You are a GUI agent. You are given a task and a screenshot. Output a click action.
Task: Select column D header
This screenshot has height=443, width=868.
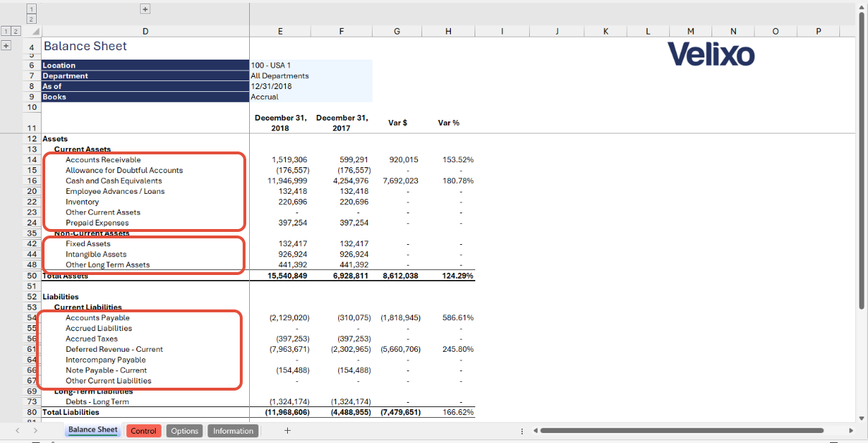coord(146,32)
